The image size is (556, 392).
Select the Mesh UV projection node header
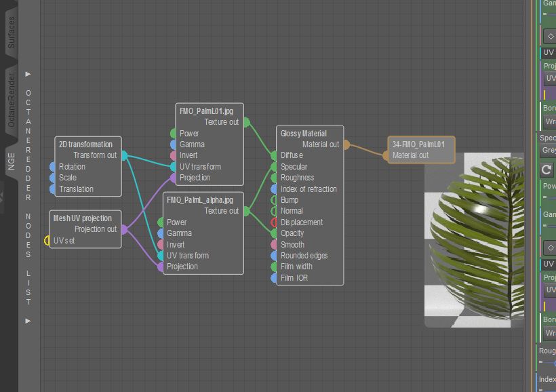(x=83, y=218)
